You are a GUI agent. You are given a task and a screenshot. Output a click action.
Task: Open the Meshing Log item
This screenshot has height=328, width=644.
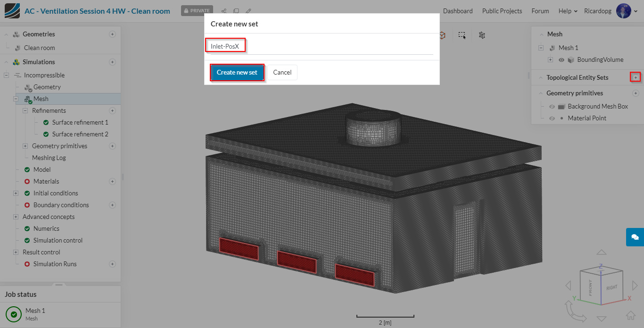click(49, 158)
